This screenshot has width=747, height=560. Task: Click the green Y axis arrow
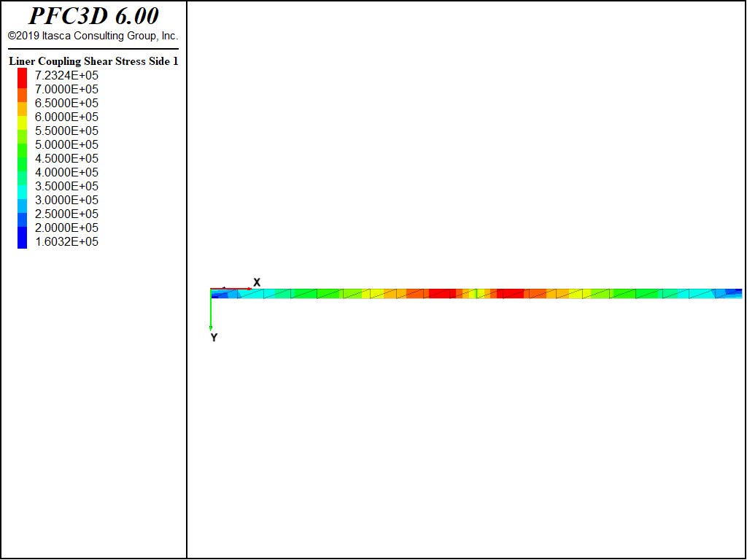pos(211,310)
